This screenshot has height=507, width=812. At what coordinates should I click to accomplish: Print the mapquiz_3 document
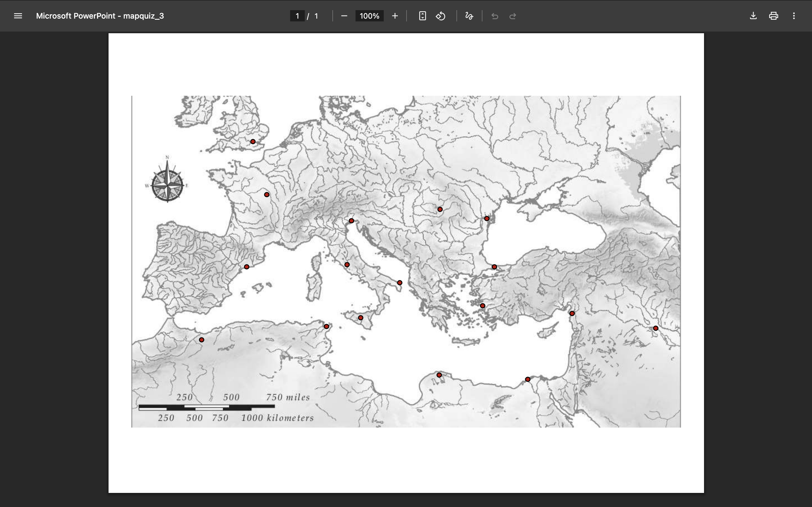click(773, 16)
